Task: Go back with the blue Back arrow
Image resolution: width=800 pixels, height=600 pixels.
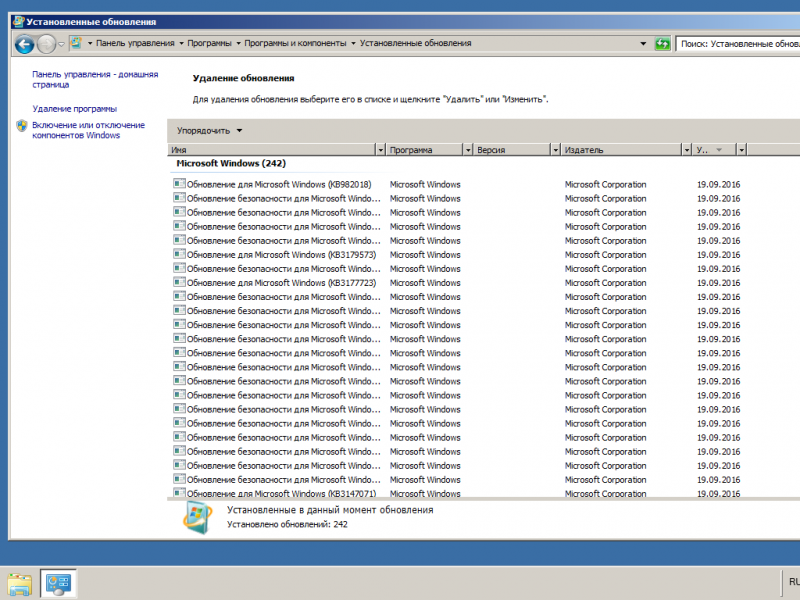Action: point(24,44)
